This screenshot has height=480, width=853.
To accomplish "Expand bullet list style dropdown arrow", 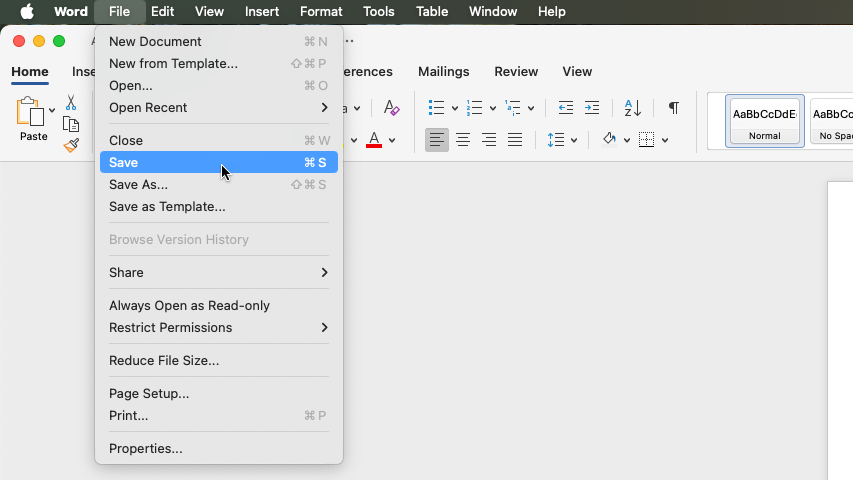I will click(455, 108).
